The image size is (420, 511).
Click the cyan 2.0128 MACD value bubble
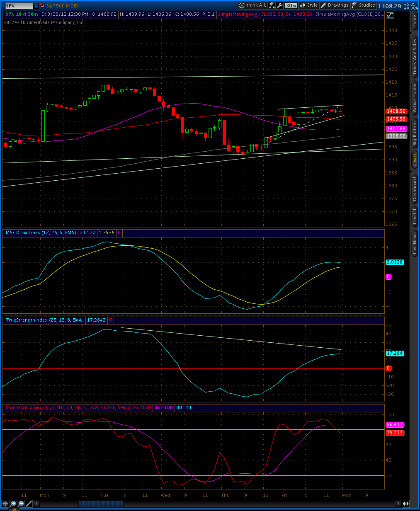click(x=395, y=262)
